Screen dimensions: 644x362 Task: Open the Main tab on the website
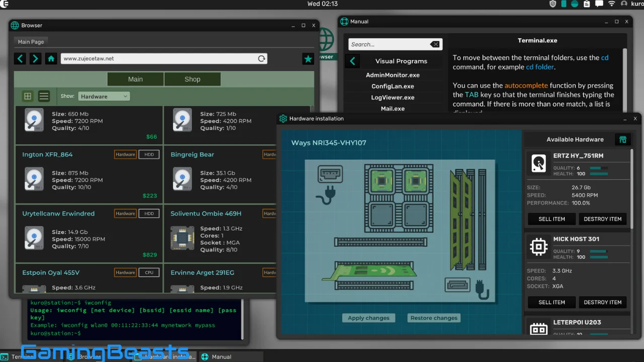tap(135, 79)
